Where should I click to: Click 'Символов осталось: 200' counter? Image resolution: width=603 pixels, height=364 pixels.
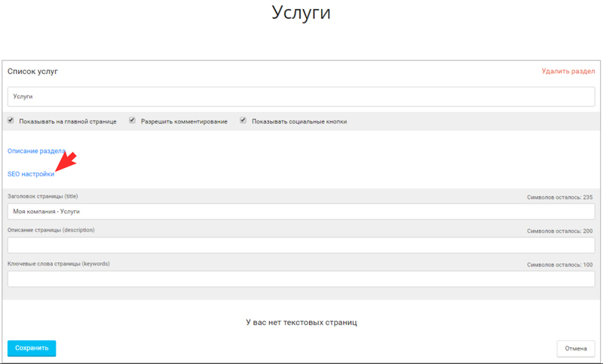pyautogui.click(x=559, y=231)
